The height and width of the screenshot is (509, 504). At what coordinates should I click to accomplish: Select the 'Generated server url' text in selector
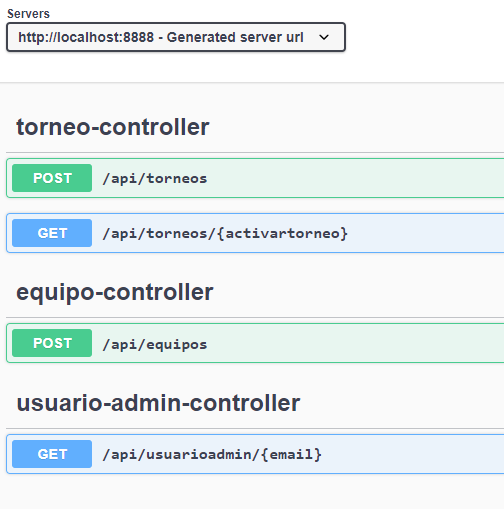click(x=235, y=37)
